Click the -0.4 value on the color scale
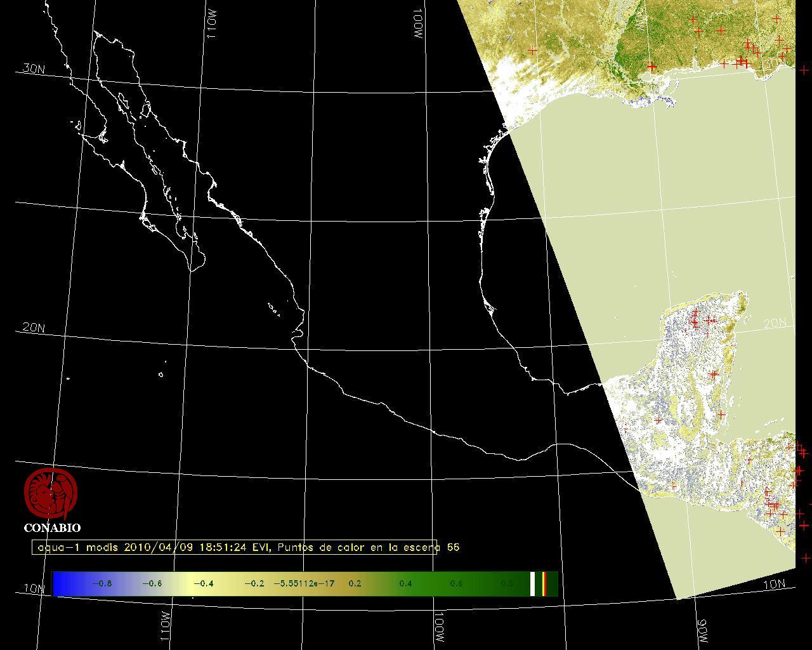 click(203, 583)
